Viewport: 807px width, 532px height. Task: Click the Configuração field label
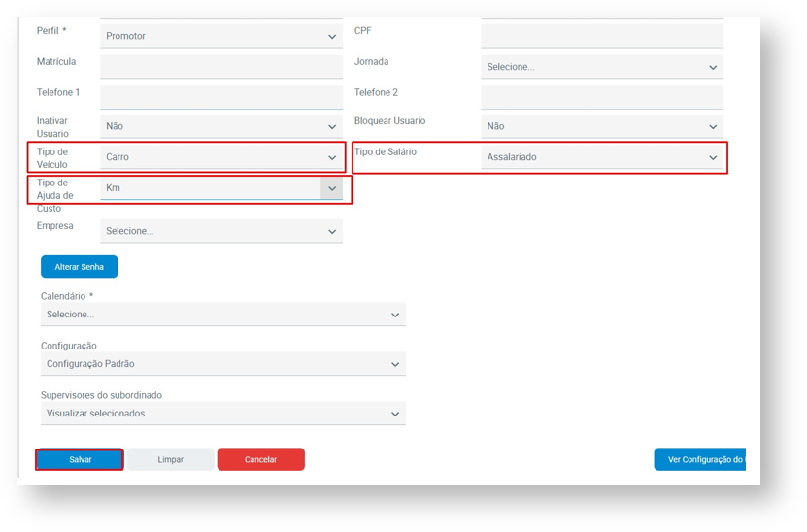point(69,346)
